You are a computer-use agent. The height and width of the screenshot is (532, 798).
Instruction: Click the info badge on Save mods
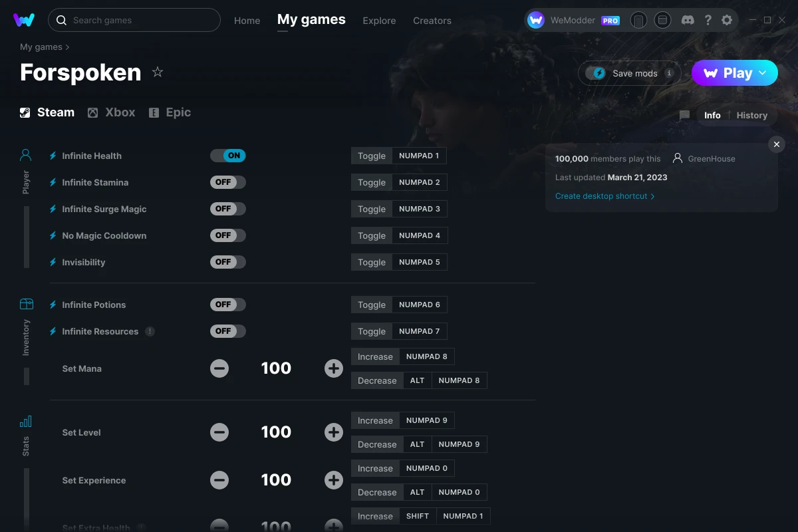click(669, 73)
